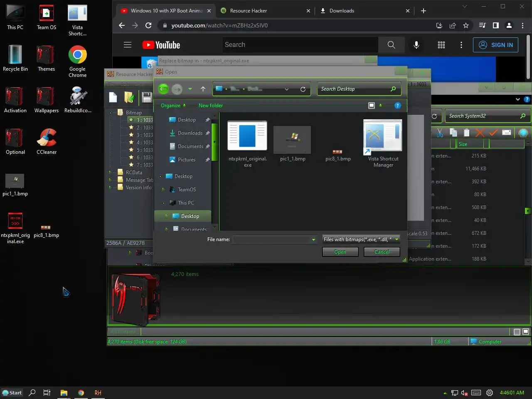The height and width of the screenshot is (399, 532).
Task: Select This PC in navigation pane
Action: click(182, 203)
